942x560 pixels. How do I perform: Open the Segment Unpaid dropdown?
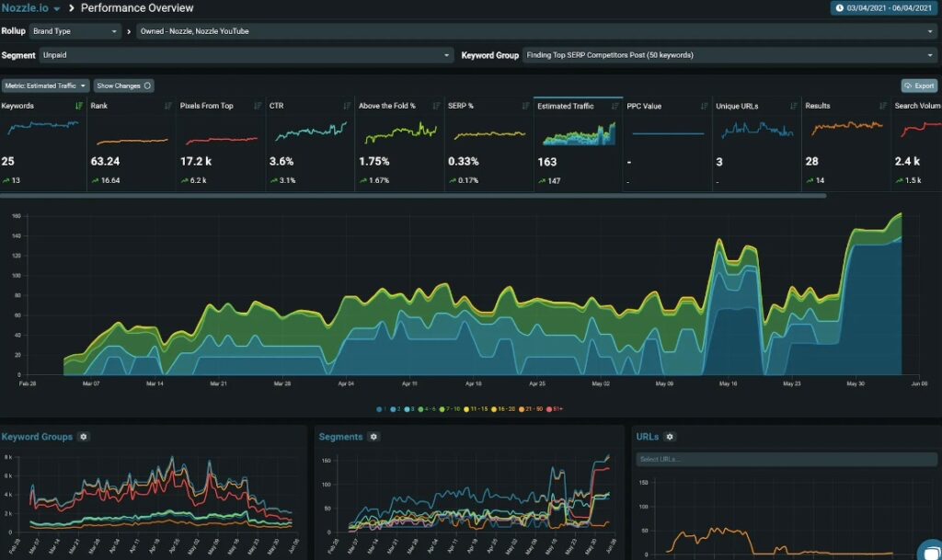[247, 55]
